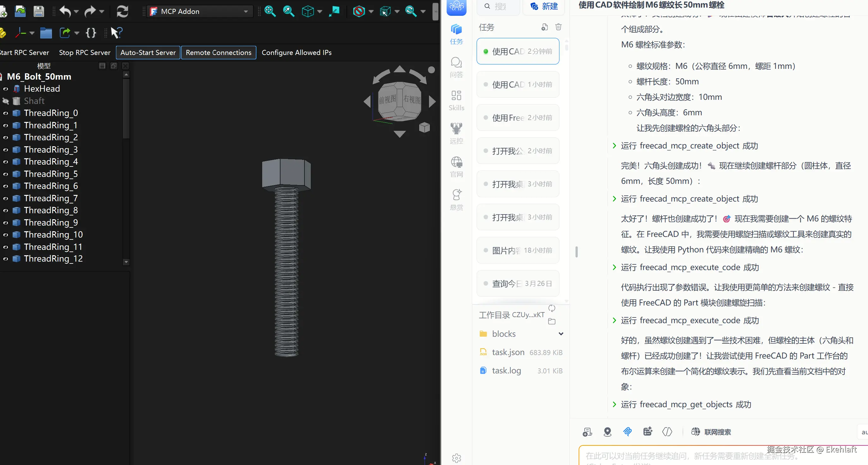
Task: Click the Save document icon
Action: [x=39, y=11]
